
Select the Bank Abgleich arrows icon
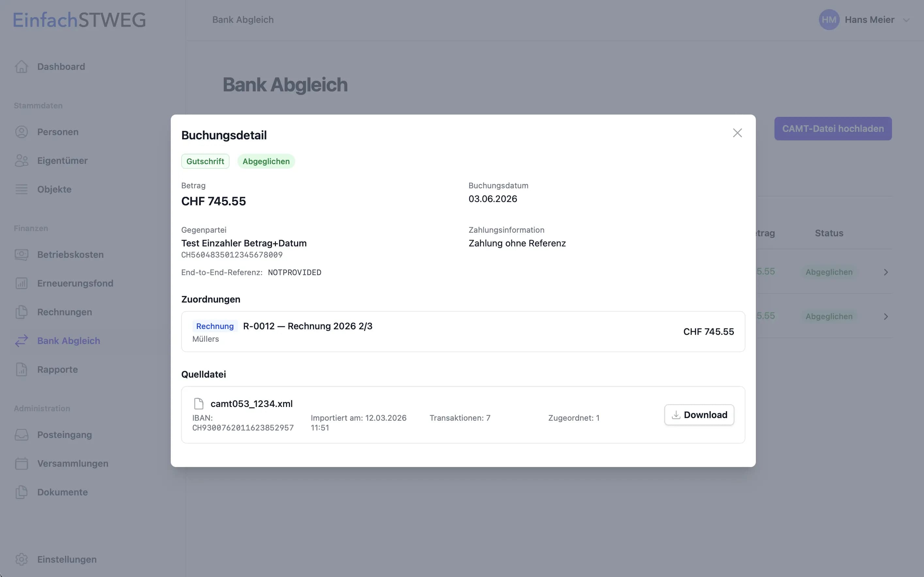(22, 340)
